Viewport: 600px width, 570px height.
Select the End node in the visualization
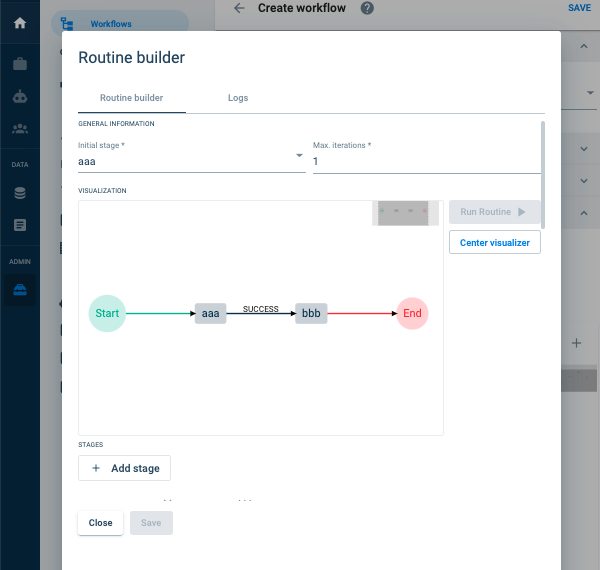[412, 313]
